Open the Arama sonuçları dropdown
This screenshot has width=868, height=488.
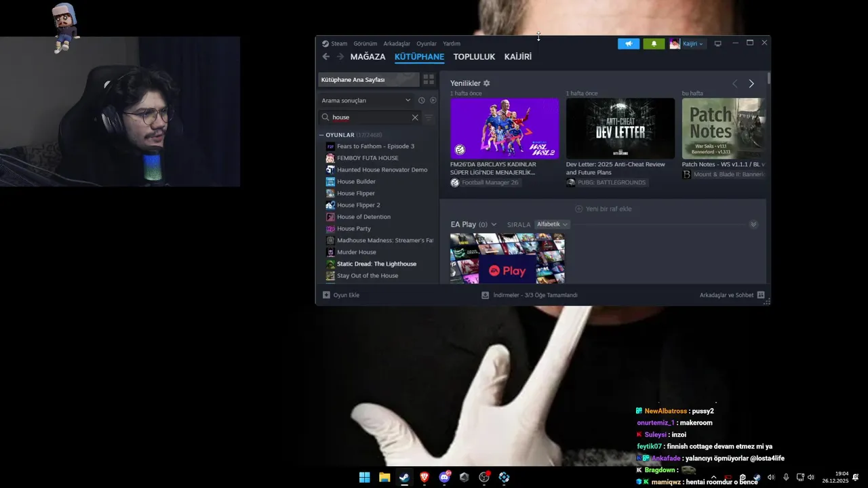(x=366, y=100)
